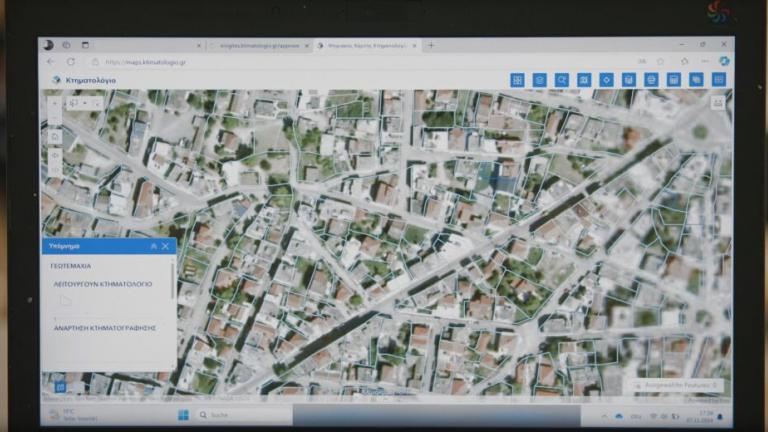Select ΛΕΙΤΟΥΡΓΟΥΝ ΚΤΗΜΑΤΟΛΟΓΙΟ legend entry
This screenshot has height=432, width=768.
coord(103,284)
